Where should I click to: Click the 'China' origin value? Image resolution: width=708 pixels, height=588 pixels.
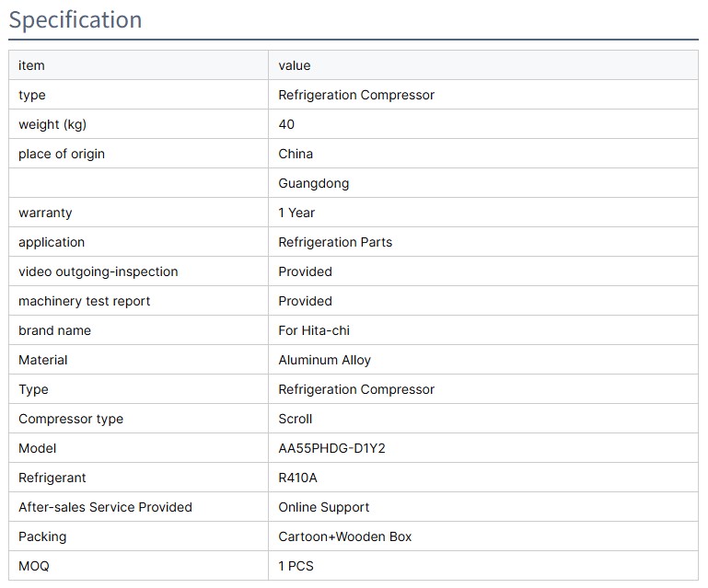(296, 154)
